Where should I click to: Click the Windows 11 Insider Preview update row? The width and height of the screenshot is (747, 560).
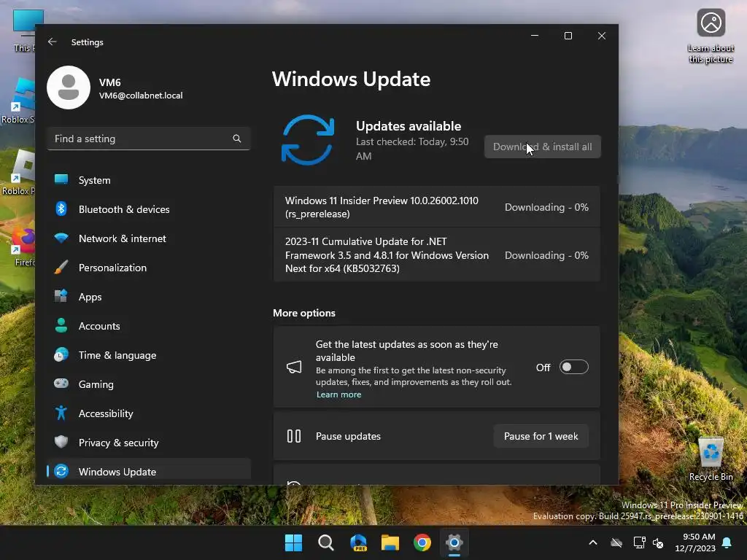(436, 207)
